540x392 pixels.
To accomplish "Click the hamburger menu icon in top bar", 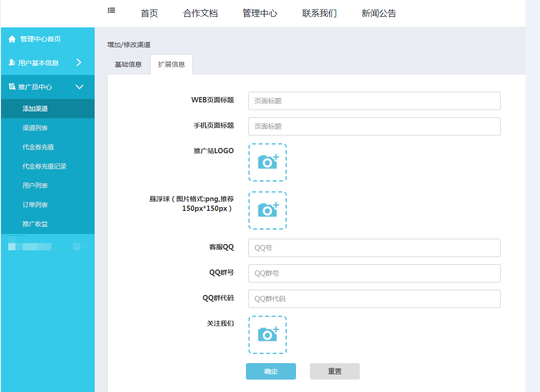I will (x=111, y=10).
